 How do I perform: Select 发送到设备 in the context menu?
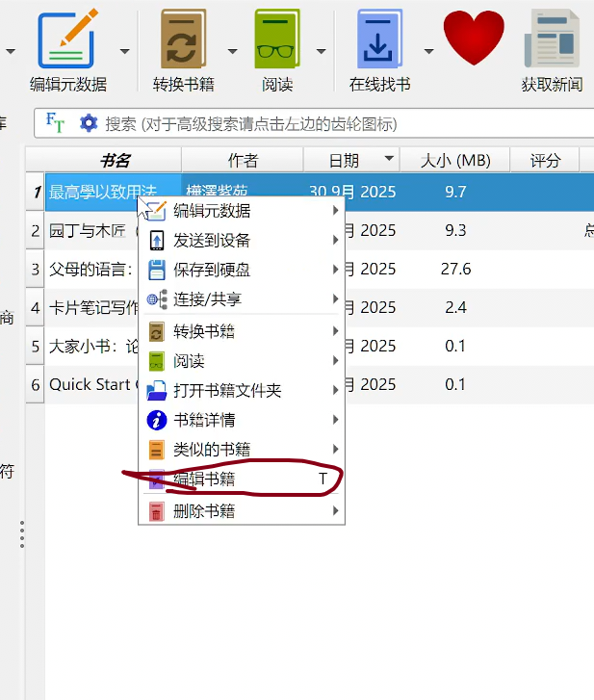tap(212, 241)
